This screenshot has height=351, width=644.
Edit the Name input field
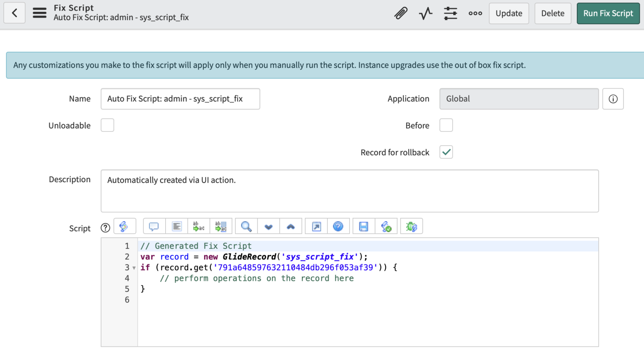click(180, 99)
